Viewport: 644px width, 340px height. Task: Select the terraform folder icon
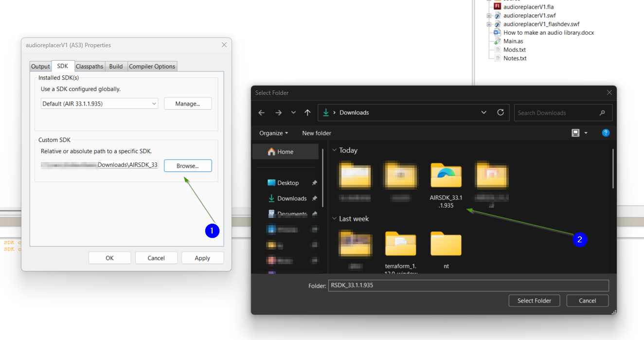pos(400,244)
